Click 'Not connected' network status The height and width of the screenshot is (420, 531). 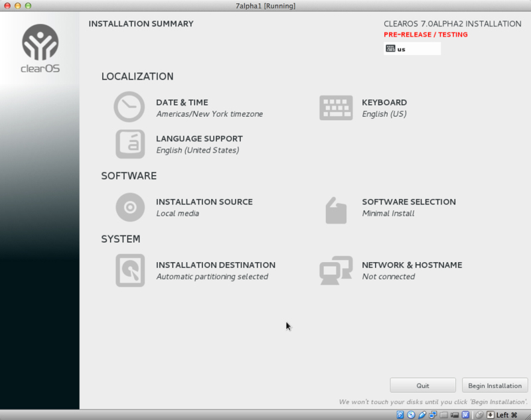(x=388, y=277)
